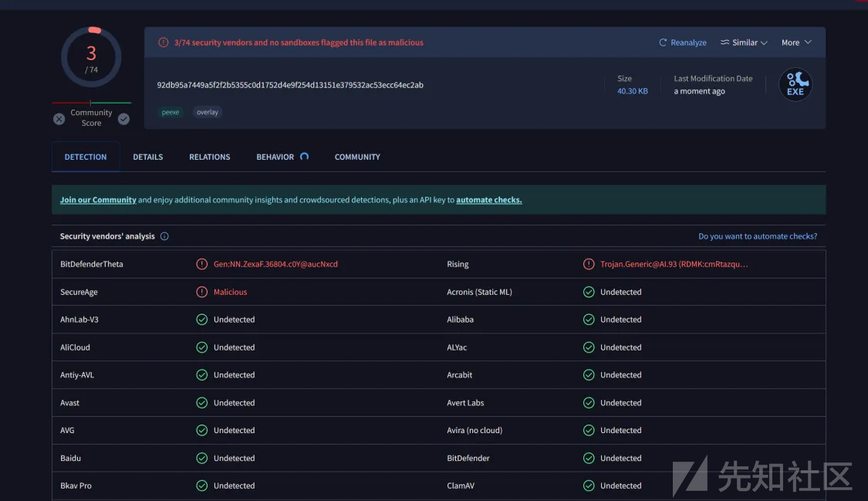Open the automate checks link in the banner
The width and height of the screenshot is (868, 501).
click(489, 200)
